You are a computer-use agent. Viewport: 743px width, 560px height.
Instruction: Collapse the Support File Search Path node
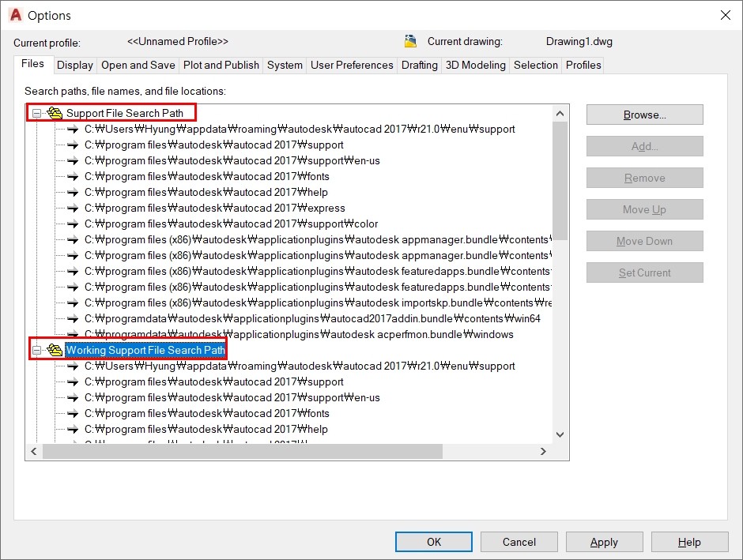(36, 113)
